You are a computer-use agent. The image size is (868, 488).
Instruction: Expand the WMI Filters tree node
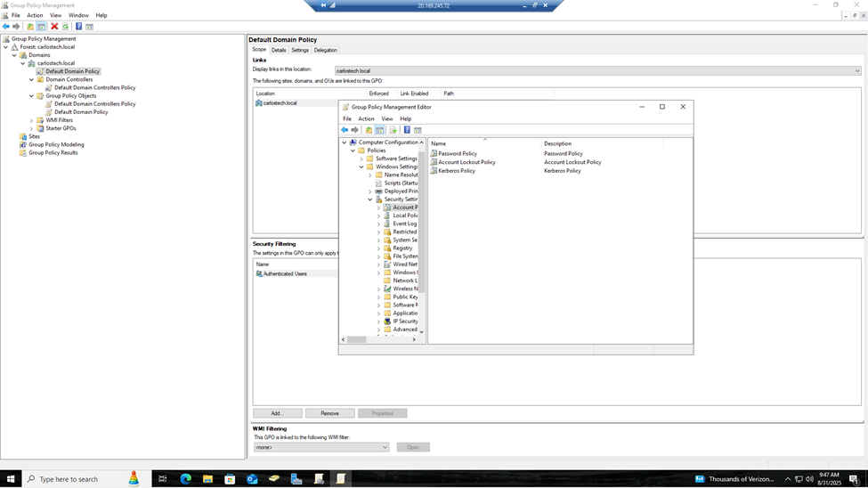(32, 120)
